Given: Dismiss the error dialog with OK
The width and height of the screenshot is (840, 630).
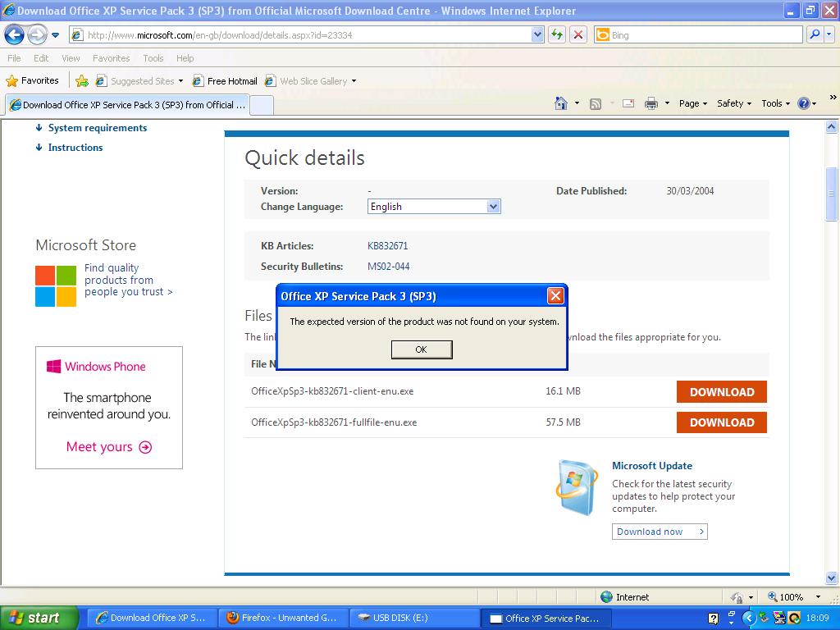Looking at the screenshot, I should [422, 349].
